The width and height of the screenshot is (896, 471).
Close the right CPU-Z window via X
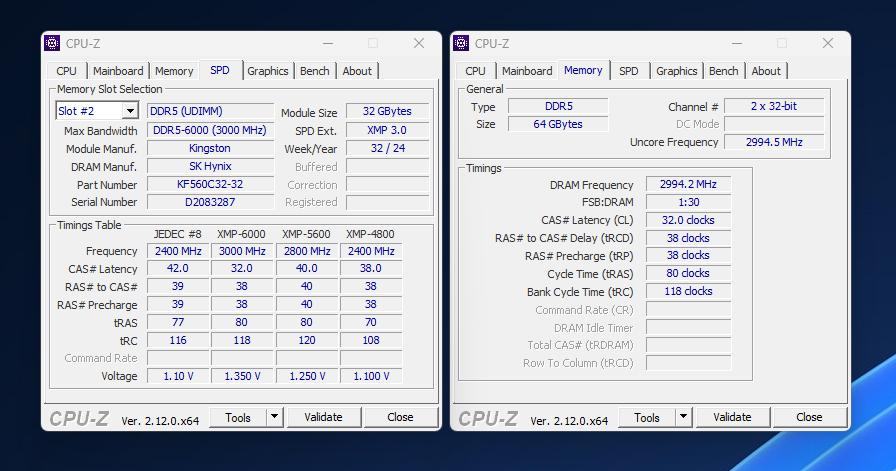[827, 43]
